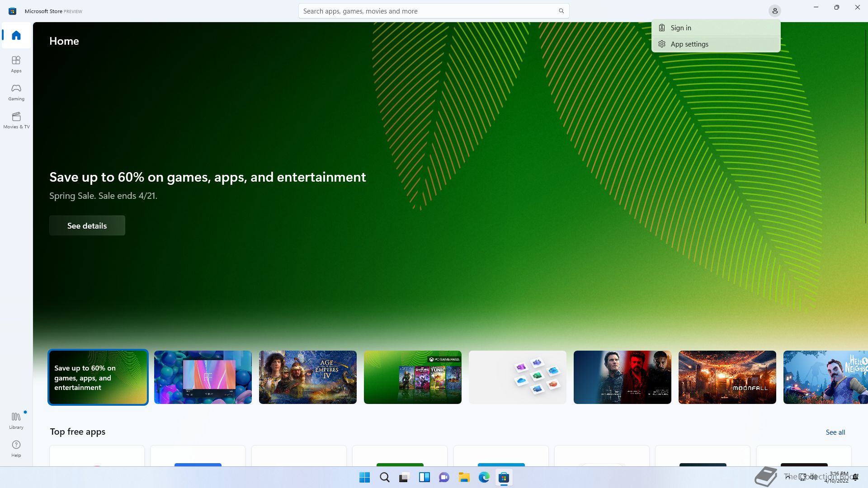Open the PC Game Pass thumbnail
The image size is (868, 488).
[x=413, y=377]
